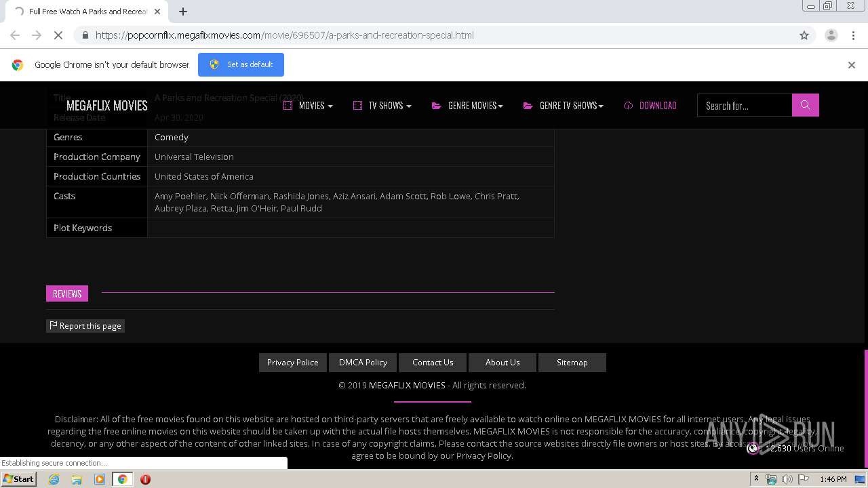Click the Genre TV Shows folder icon
868x488 pixels.
(528, 105)
